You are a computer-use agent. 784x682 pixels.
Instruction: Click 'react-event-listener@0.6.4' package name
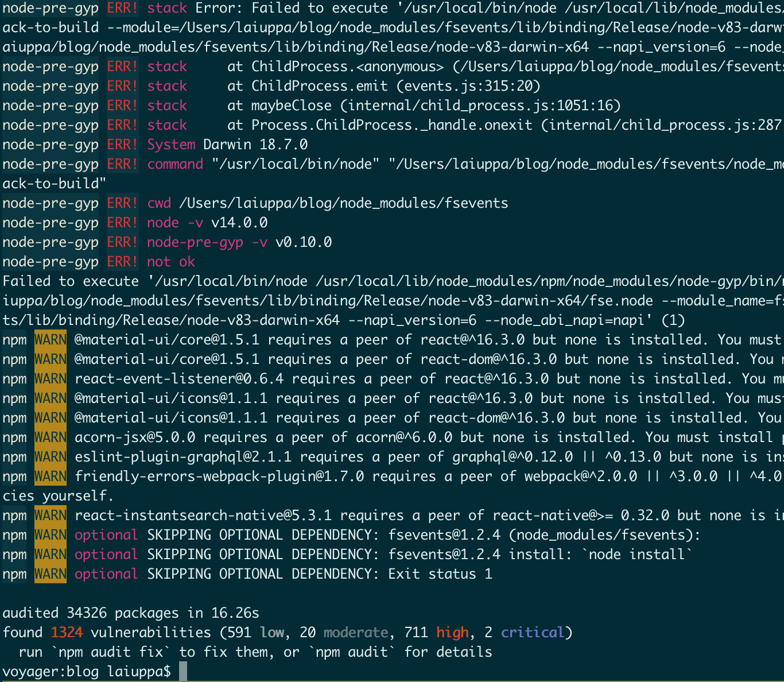pos(179,378)
